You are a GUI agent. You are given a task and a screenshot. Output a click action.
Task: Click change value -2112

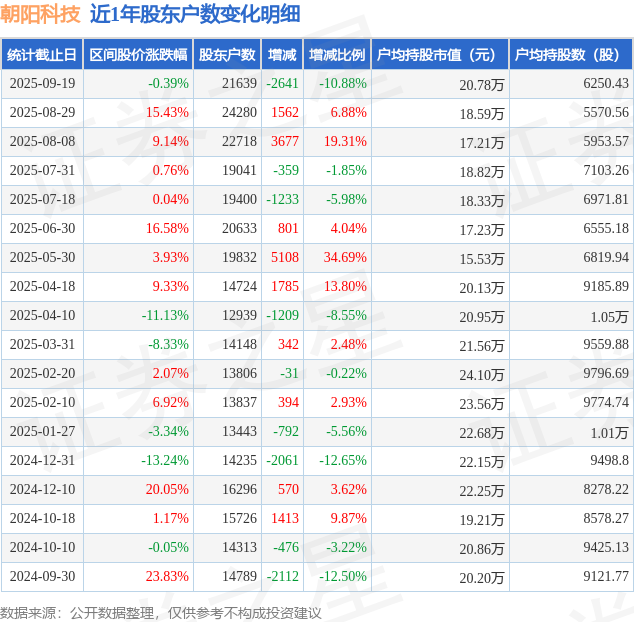point(282,576)
